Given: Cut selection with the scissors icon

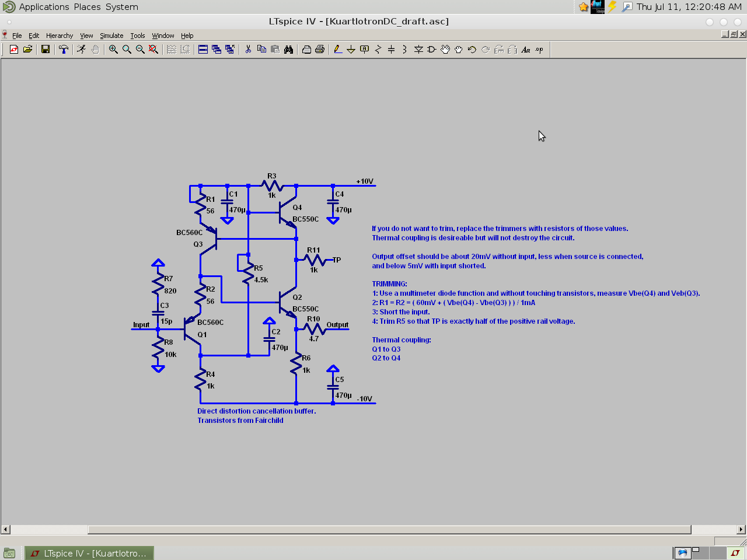Looking at the screenshot, I should tap(248, 50).
